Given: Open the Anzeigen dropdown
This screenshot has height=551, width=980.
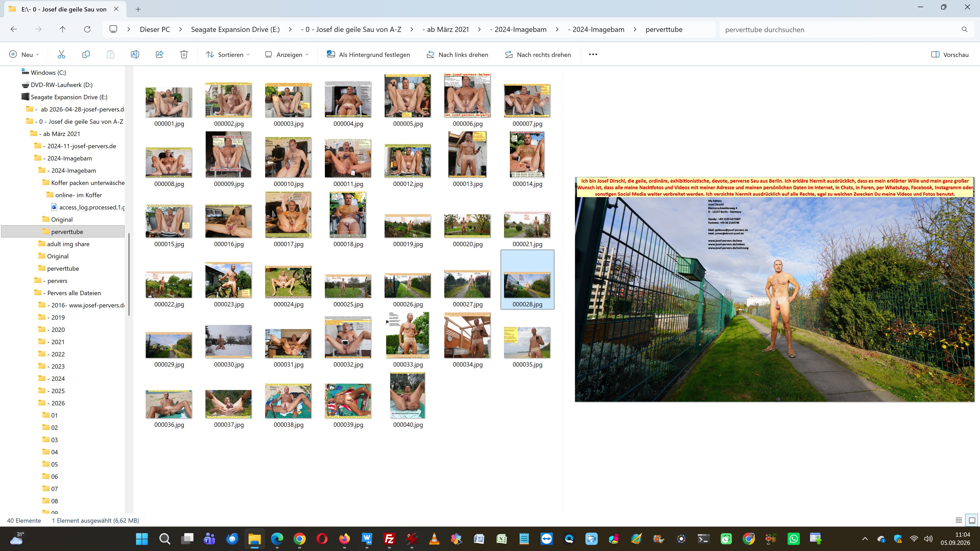Looking at the screenshot, I should point(287,54).
